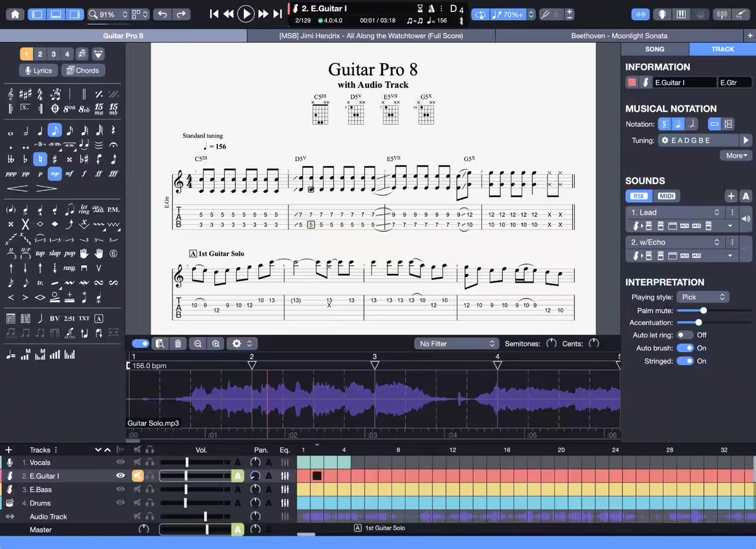Select the whole note duration
Viewport: 756px width, 549px height.
click(x=11, y=132)
